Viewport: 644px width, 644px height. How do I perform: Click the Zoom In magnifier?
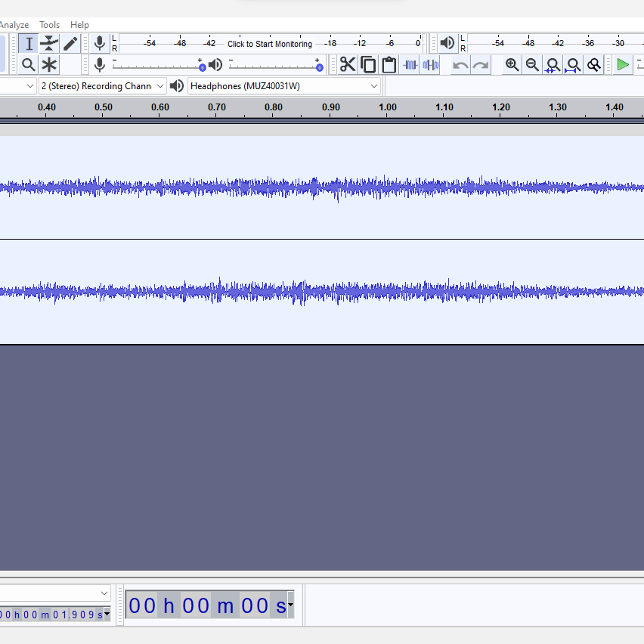512,65
